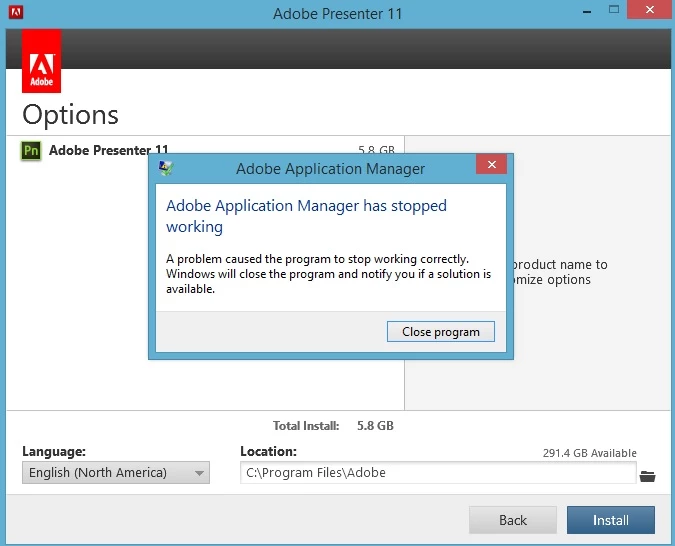Select Adobe Presenter 11 product row

point(205,150)
